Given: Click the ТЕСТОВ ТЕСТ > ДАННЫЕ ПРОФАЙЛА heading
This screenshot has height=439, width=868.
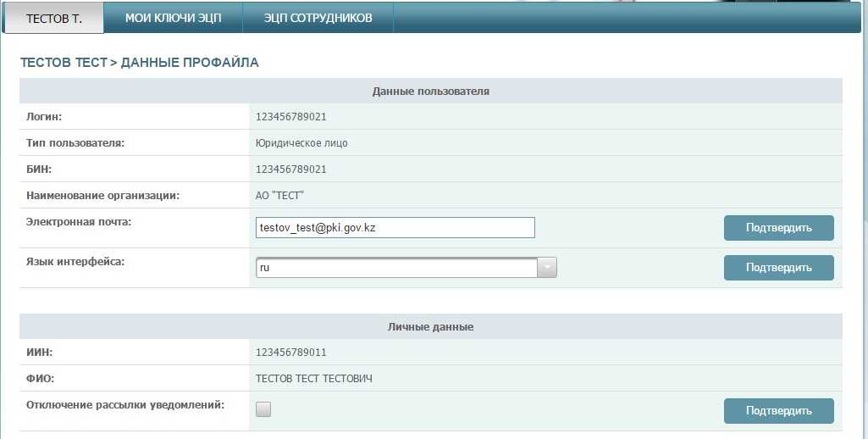Looking at the screenshot, I should (x=140, y=63).
